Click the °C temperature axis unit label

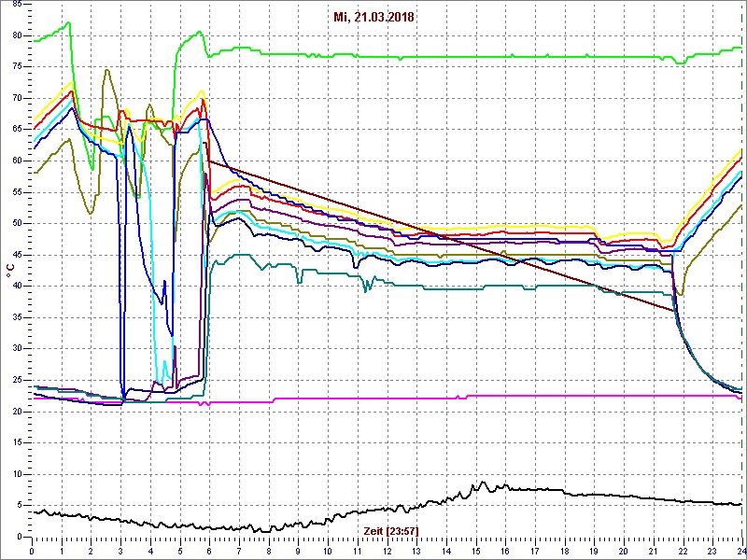(x=9, y=272)
